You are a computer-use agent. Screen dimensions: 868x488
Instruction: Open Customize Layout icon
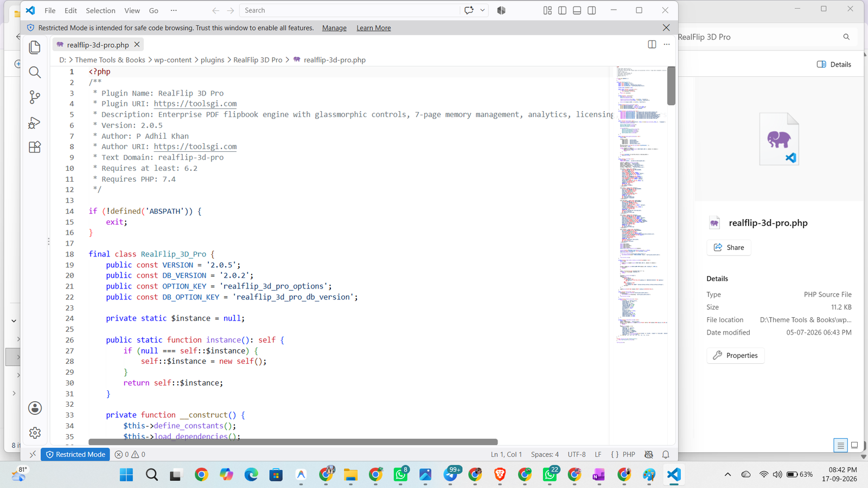tap(547, 10)
